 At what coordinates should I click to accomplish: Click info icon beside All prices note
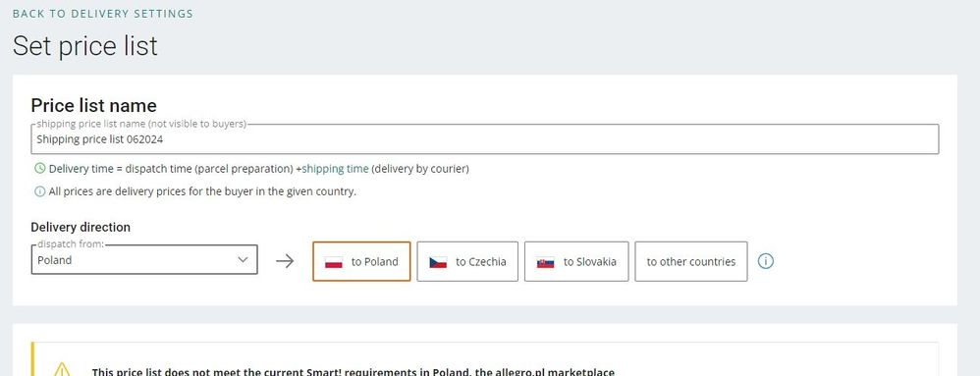[40, 191]
